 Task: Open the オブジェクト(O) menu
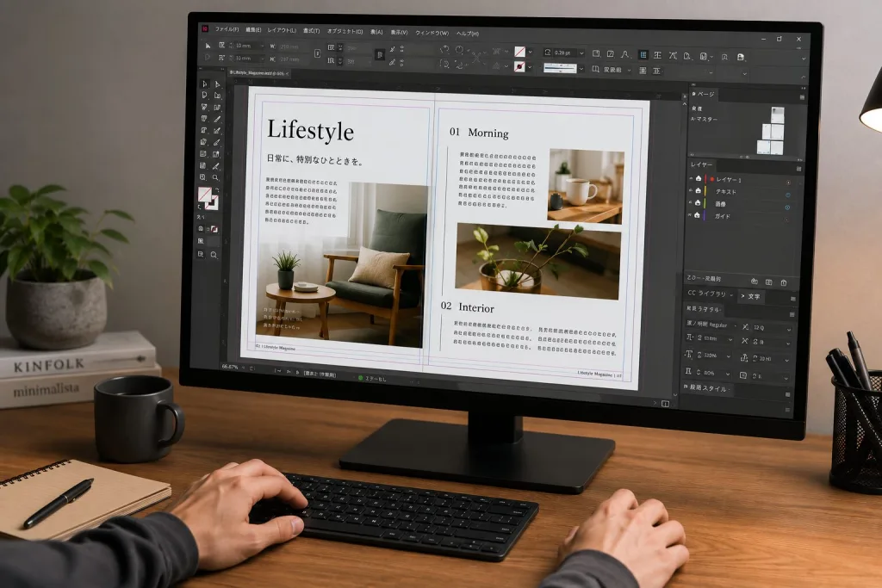point(345,32)
